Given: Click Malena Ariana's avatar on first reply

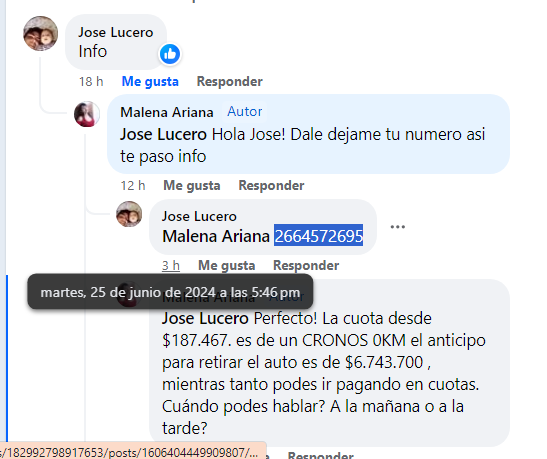Looking at the screenshot, I should [x=87, y=114].
